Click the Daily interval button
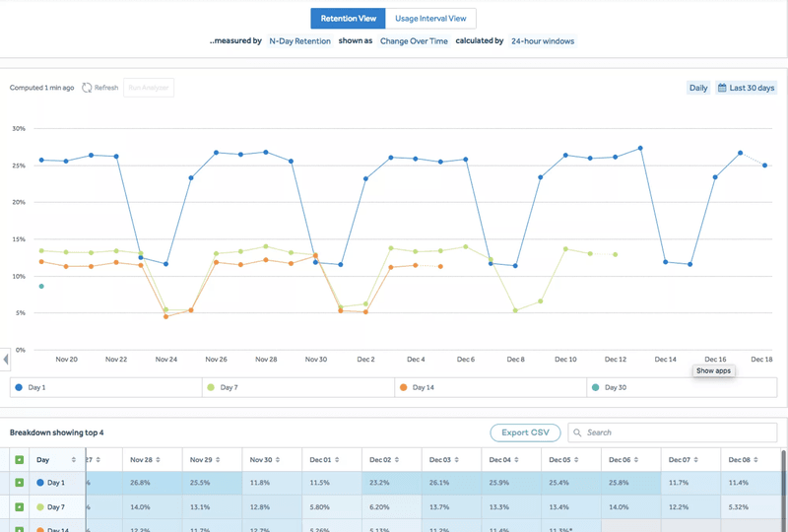Image resolution: width=788 pixels, height=532 pixels. coord(698,88)
